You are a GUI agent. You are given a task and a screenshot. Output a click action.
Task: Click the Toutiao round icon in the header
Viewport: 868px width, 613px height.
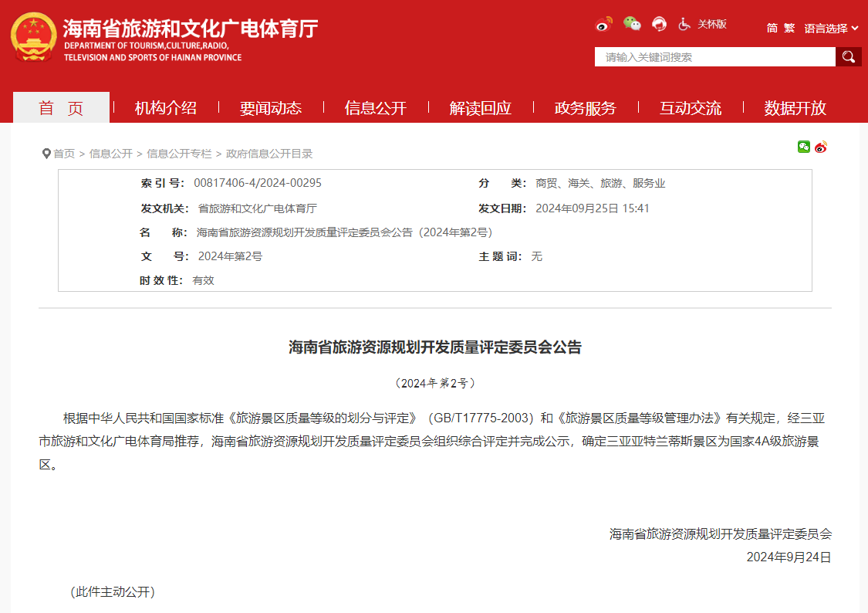pos(659,24)
